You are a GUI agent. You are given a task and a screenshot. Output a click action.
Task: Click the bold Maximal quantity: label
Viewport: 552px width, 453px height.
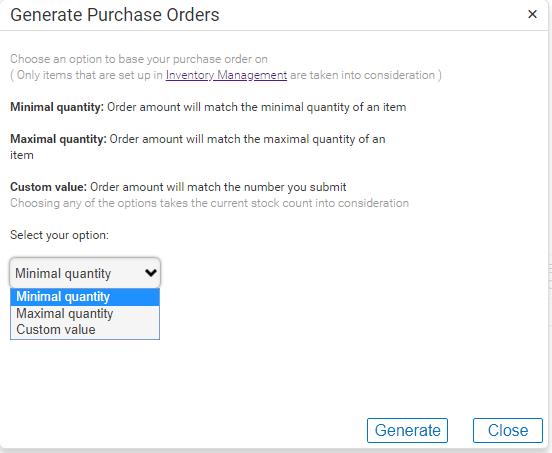coord(58,139)
